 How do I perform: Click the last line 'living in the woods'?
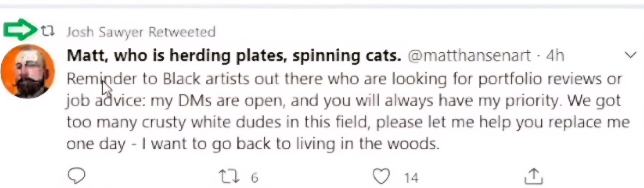pyautogui.click(x=253, y=144)
